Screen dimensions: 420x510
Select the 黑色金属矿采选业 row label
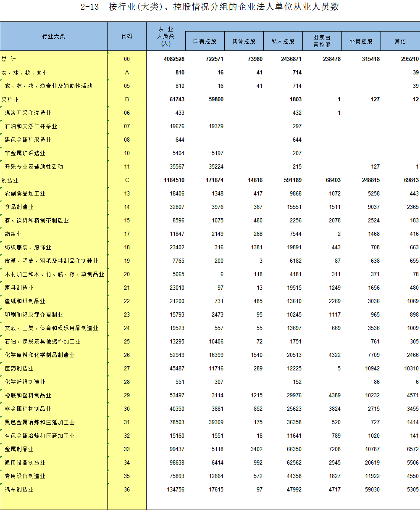[28, 140]
